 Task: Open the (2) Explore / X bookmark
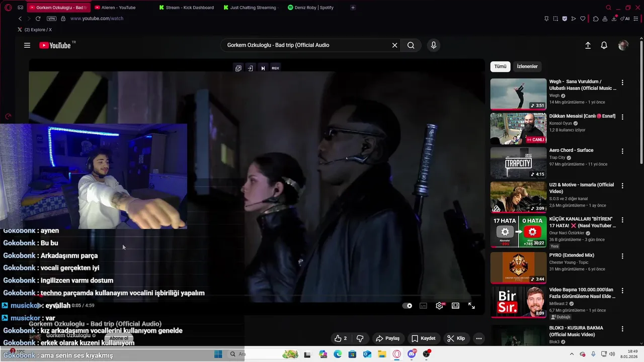[x=35, y=30]
